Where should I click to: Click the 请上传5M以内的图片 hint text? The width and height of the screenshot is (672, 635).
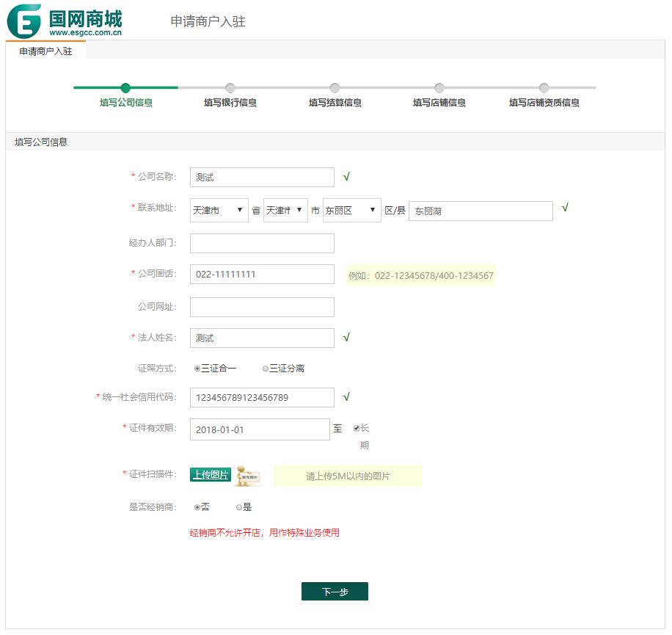(348, 476)
